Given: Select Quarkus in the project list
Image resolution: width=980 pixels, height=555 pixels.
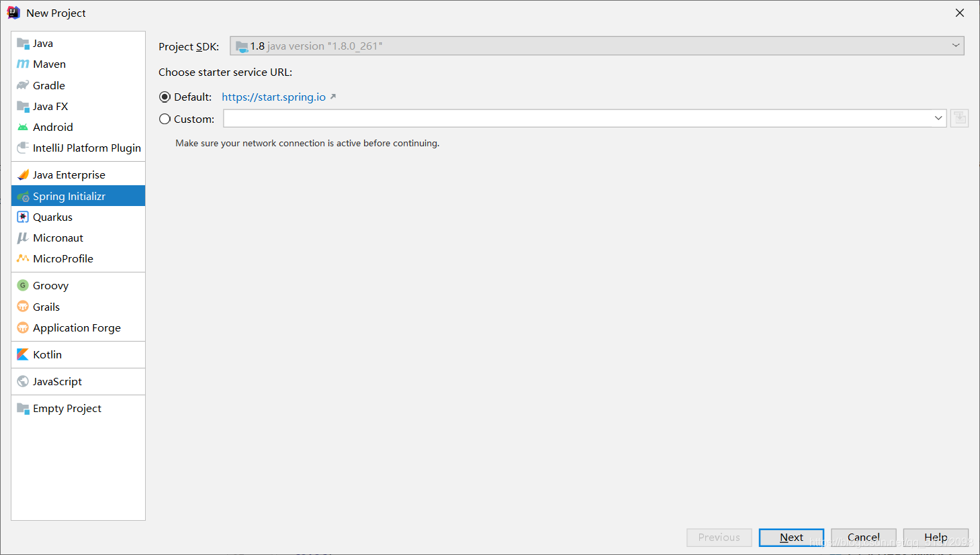Looking at the screenshot, I should coord(79,217).
